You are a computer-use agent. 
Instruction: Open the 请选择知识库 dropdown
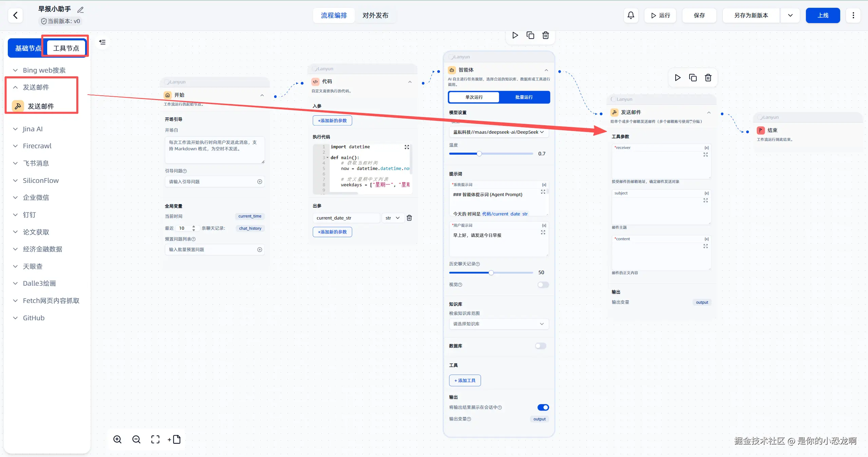(498, 324)
